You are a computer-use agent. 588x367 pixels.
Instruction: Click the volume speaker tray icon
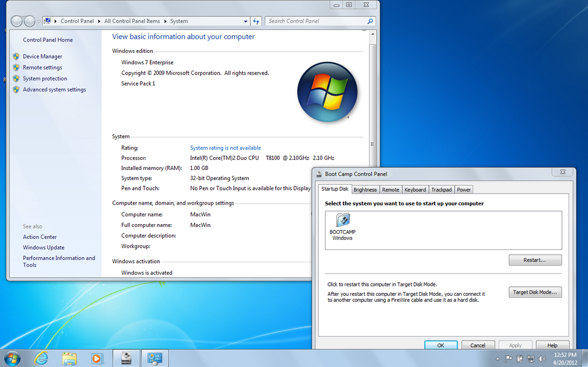[542, 359]
